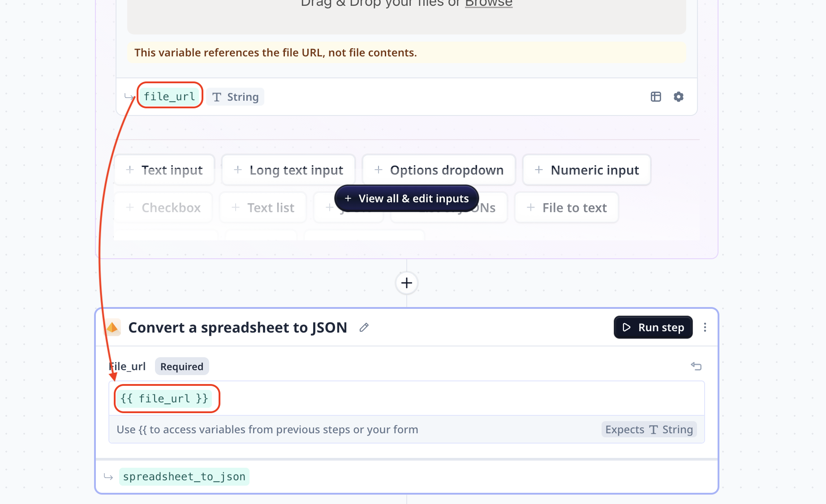
Task: Add a Numeric input field
Action: [587, 170]
